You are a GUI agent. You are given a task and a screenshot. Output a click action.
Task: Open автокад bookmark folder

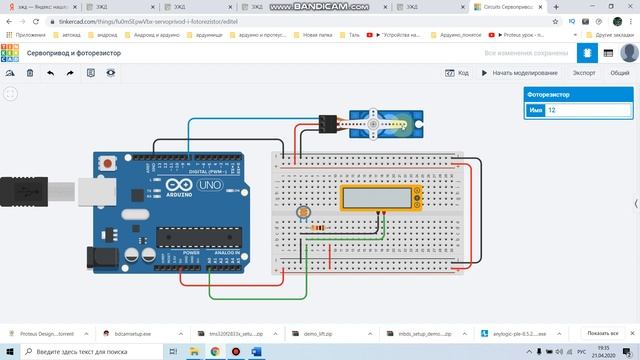[x=67, y=35]
